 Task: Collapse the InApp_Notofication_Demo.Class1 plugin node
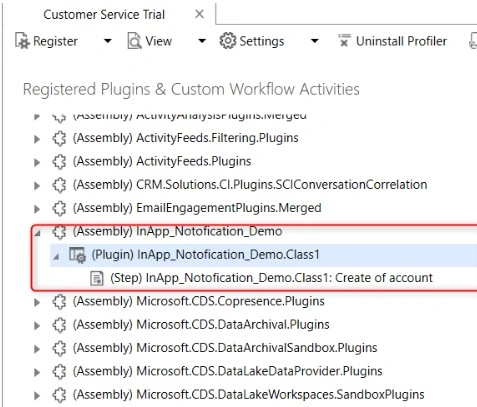coord(57,256)
